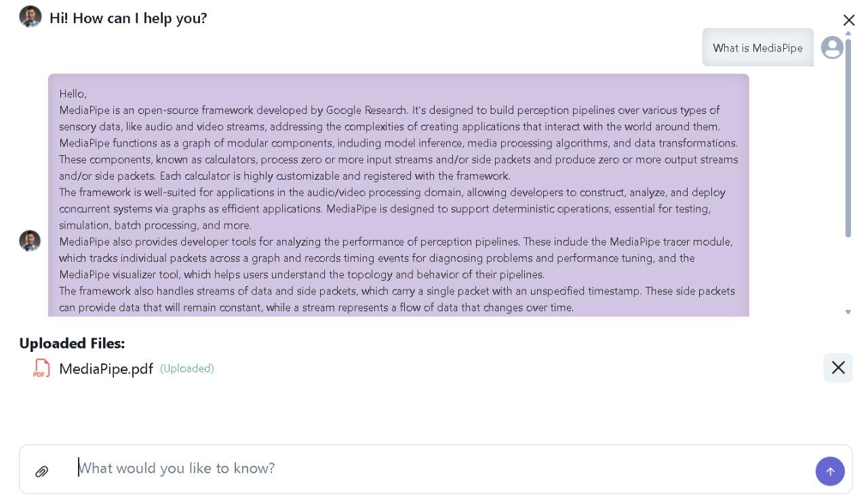The width and height of the screenshot is (868, 495).
Task: Close the chat panel with the top X
Action: [848, 20]
